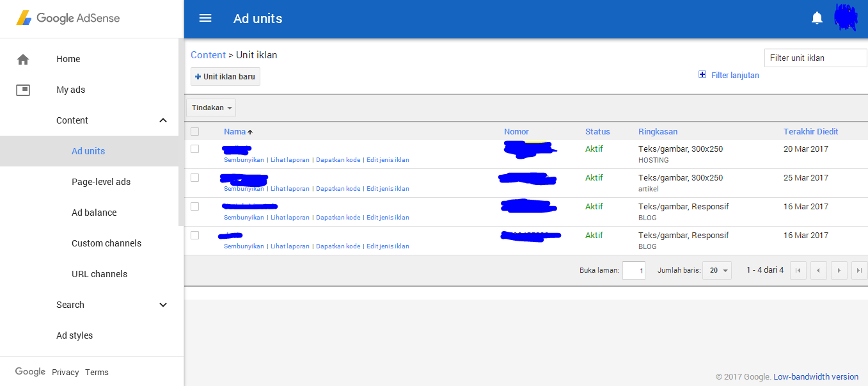Check the second ad unit row checkbox

tap(195, 177)
